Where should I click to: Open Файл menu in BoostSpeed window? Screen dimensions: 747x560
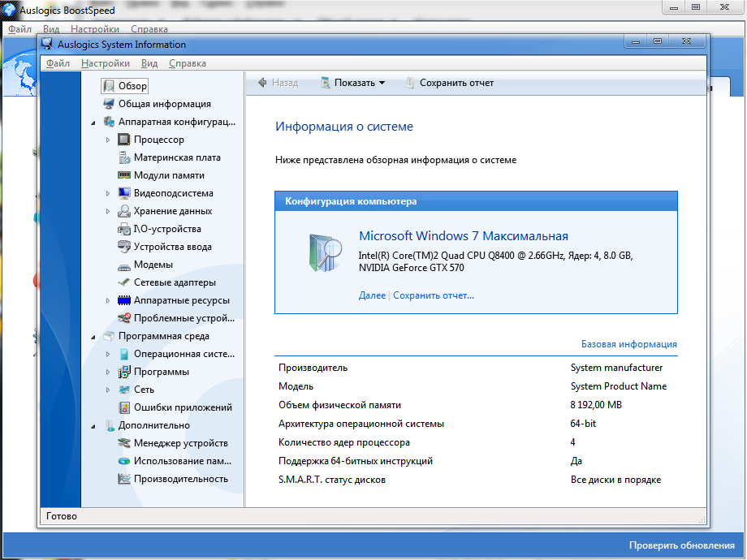[19, 29]
